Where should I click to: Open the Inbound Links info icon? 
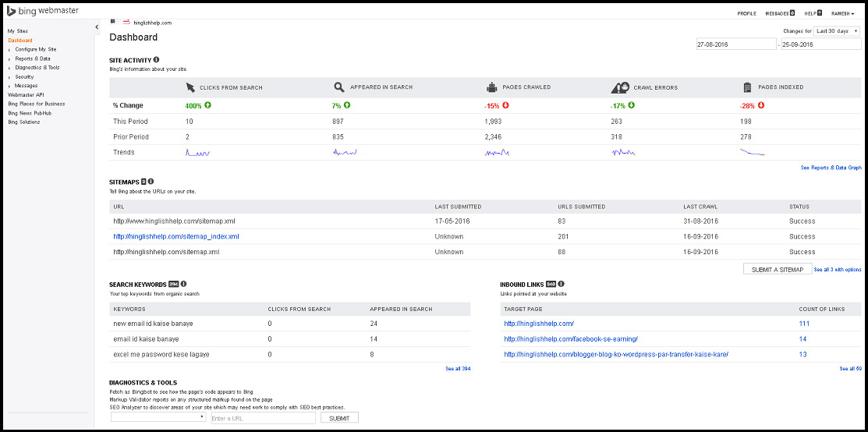561,284
